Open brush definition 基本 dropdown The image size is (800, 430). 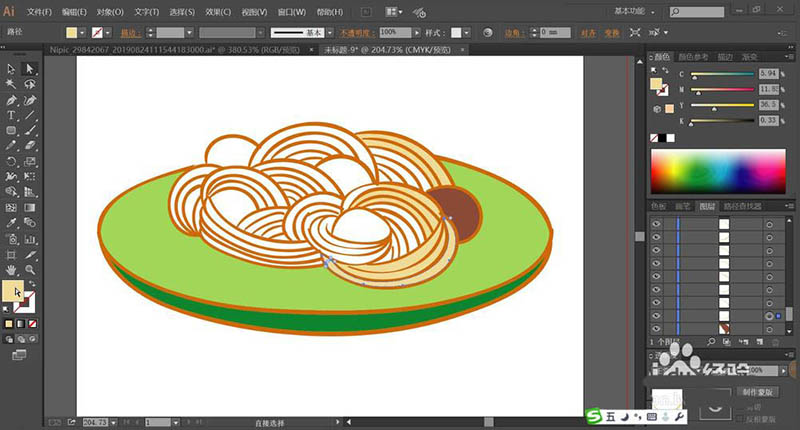(330, 33)
